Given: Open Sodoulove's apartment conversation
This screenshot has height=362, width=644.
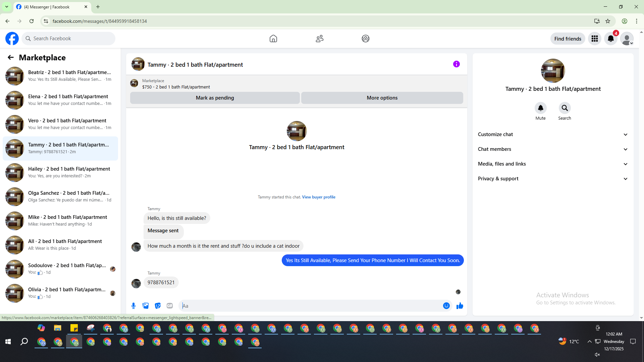Looking at the screenshot, I should coord(60,269).
